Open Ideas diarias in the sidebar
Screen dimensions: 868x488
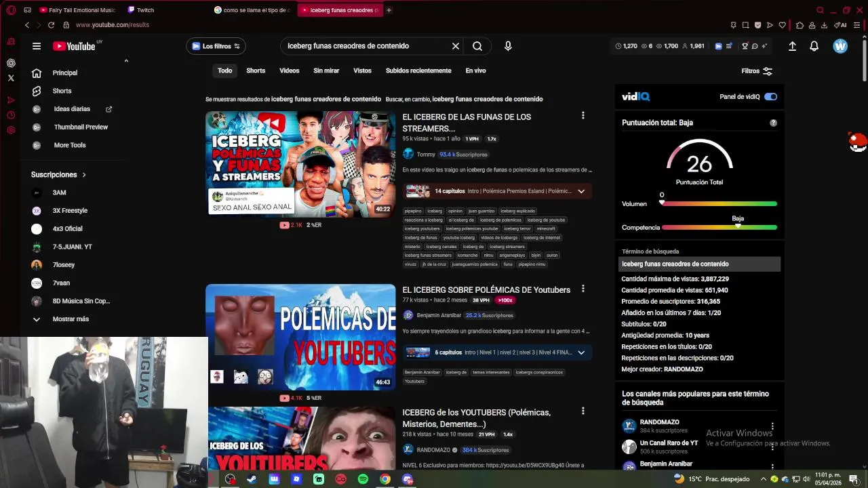pos(72,109)
